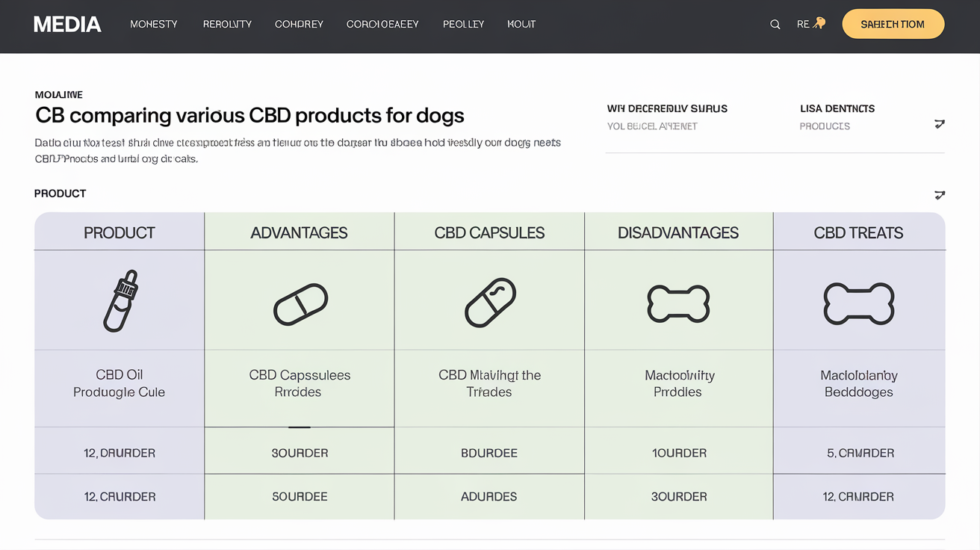Viewport: 980px width, 550px height.
Task: Click the PRODUCT column header
Action: 120,233
